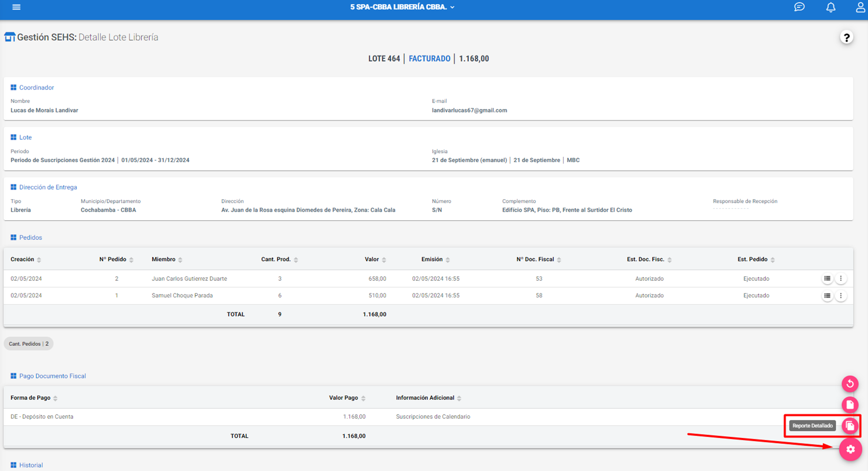This screenshot has width=868, height=471.
Task: Click the Lote section grid icon
Action: click(x=14, y=137)
